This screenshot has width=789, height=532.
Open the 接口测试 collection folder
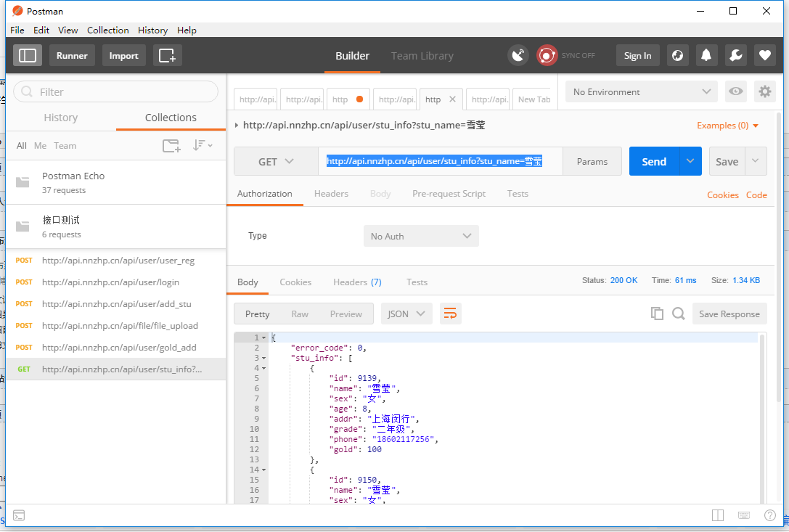click(115, 226)
